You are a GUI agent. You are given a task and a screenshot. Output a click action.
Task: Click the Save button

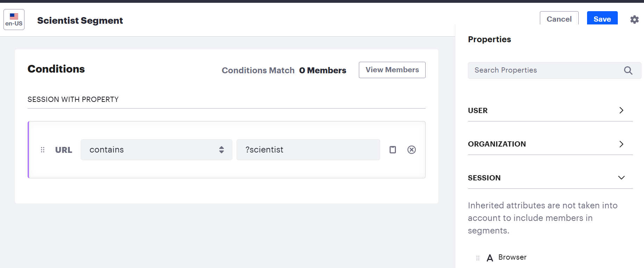pyautogui.click(x=602, y=18)
